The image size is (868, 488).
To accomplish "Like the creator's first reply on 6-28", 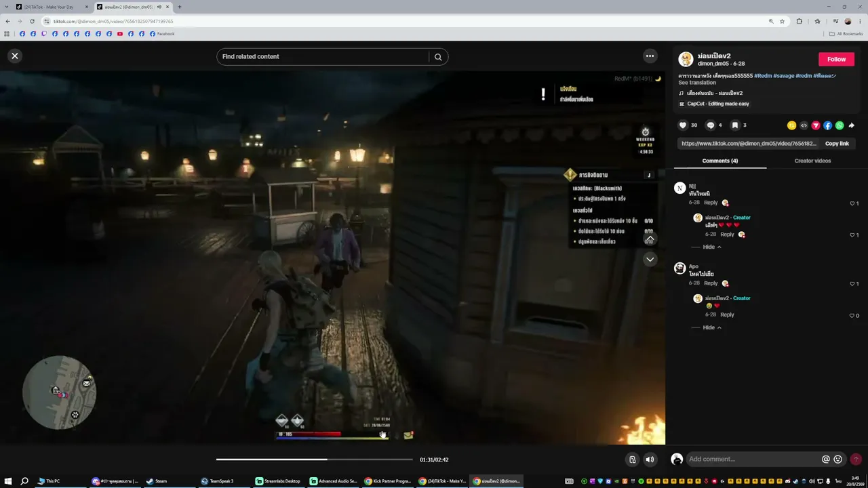I will pos(852,235).
